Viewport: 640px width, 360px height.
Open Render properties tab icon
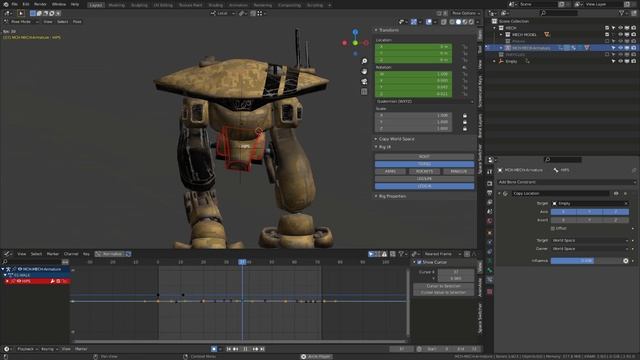[x=489, y=184]
